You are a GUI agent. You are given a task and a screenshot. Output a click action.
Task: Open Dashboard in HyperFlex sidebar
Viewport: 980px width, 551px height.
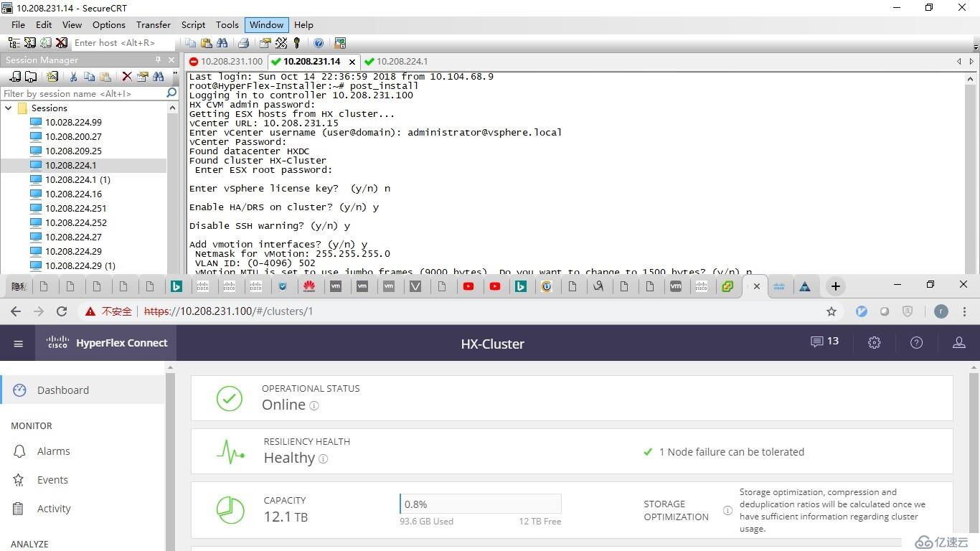83,390
